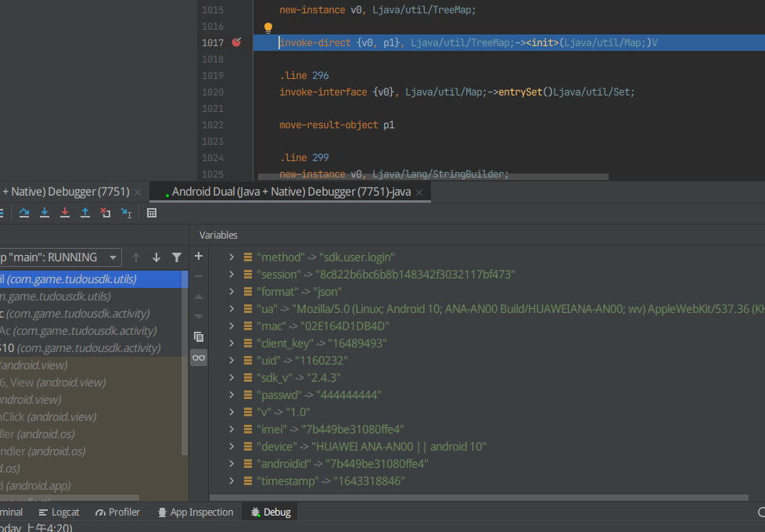This screenshot has height=532, width=765.
Task: Click the Variables panel horizontal scrollbar
Action: point(479,498)
